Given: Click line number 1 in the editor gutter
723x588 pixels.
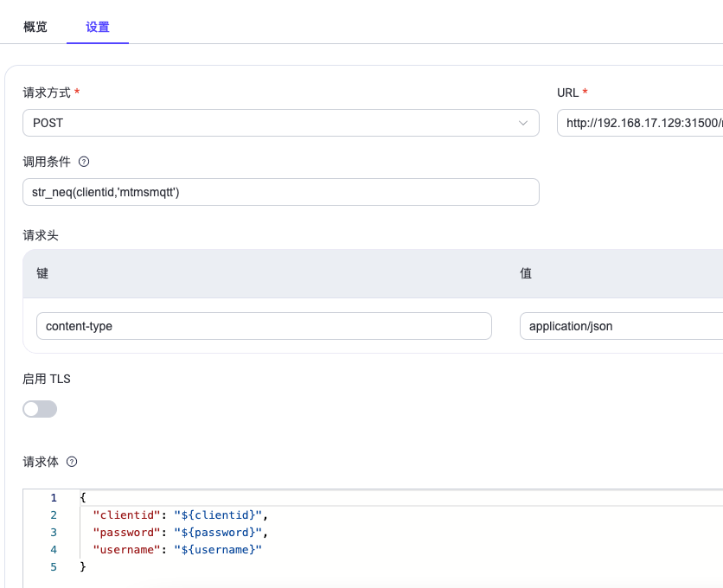Looking at the screenshot, I should pyautogui.click(x=54, y=498).
